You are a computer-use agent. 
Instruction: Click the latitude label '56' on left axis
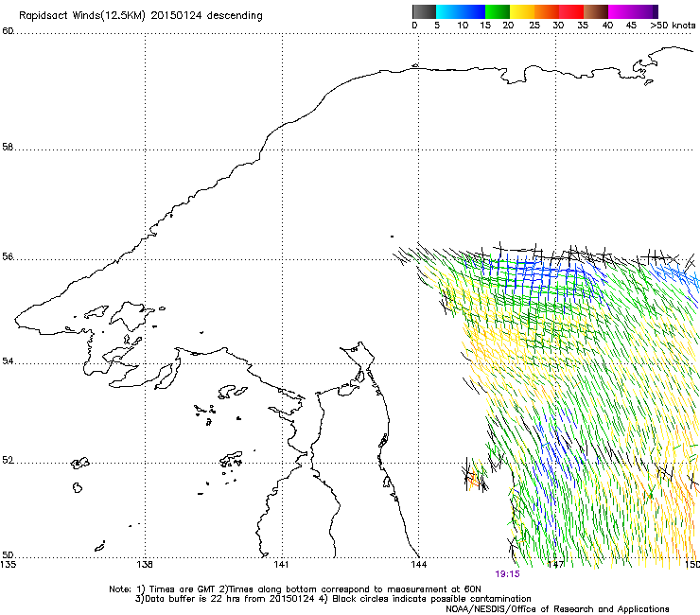8,256
